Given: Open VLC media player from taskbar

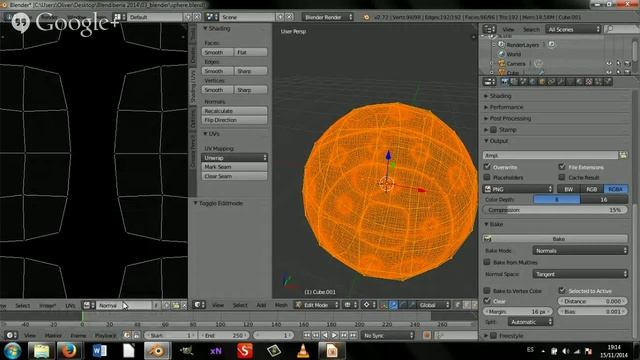Looking at the screenshot, I should coord(303,351).
